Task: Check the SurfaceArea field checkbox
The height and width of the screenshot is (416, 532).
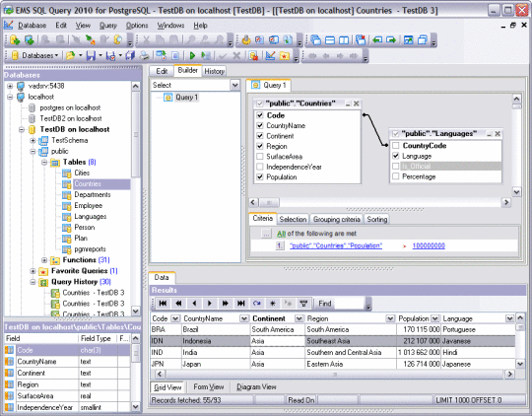Action: (x=260, y=157)
